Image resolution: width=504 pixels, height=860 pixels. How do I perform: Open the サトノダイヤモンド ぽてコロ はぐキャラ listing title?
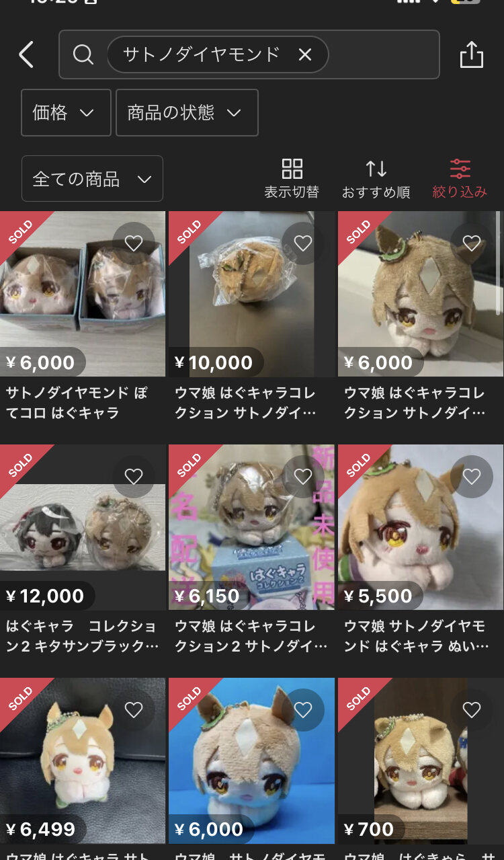click(77, 403)
